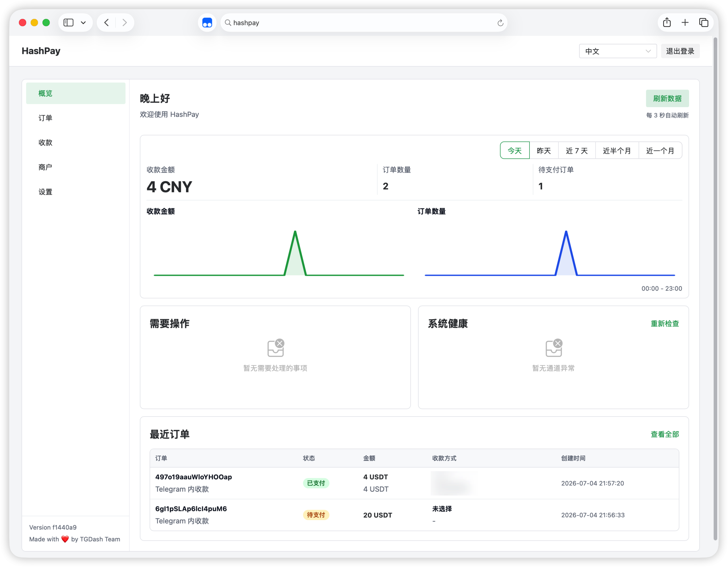
Task: Click Version f1440a9 text
Action: click(53, 527)
